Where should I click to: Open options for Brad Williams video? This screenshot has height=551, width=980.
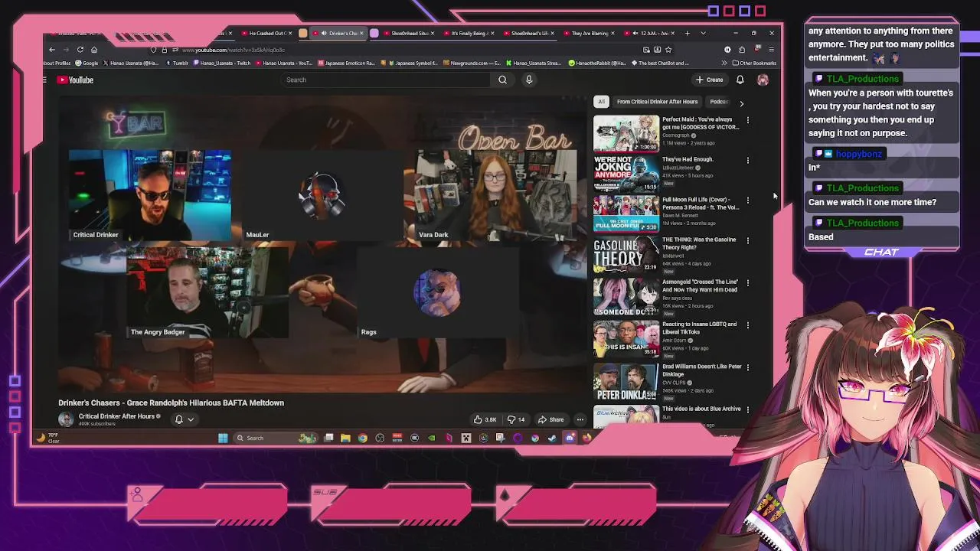[x=748, y=367]
